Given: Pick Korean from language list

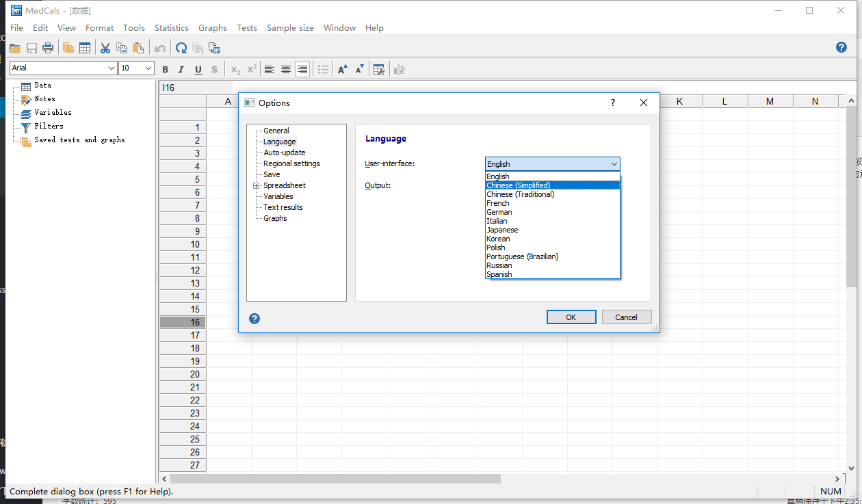Looking at the screenshot, I should [553, 239].
